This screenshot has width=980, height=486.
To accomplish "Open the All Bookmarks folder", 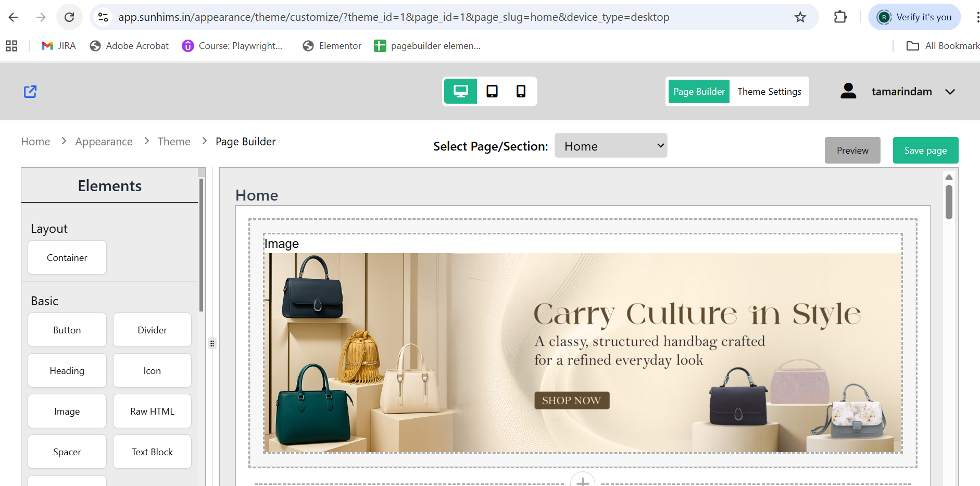I will (x=943, y=46).
